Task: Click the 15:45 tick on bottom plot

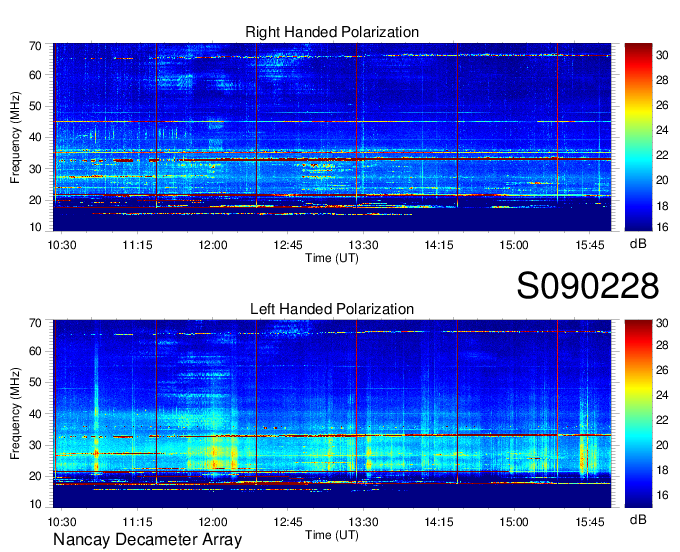Action: click(589, 522)
